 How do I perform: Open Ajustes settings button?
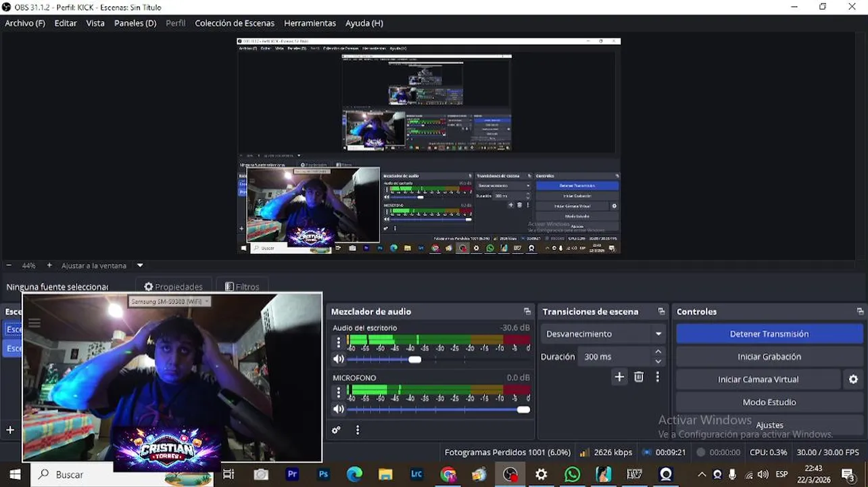769,425
